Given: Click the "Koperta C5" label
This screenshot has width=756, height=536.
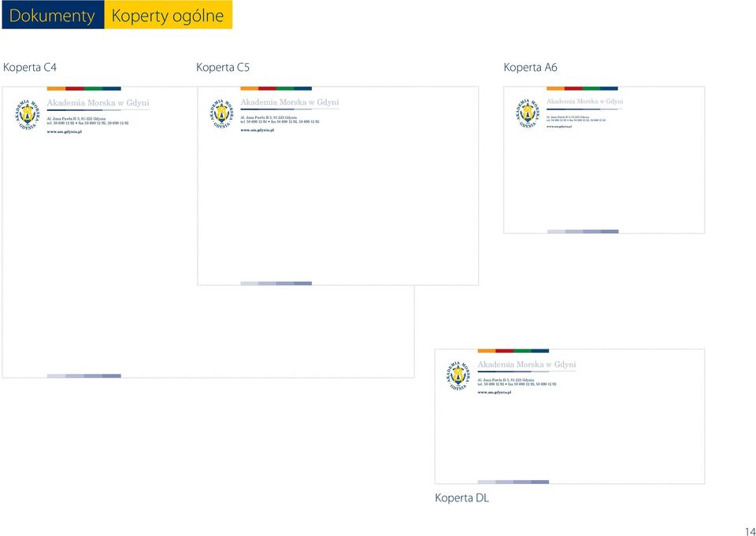Looking at the screenshot, I should 223,68.
